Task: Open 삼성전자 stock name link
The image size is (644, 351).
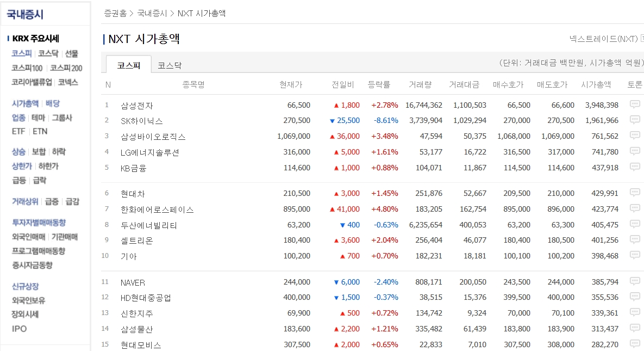Action: [x=136, y=106]
